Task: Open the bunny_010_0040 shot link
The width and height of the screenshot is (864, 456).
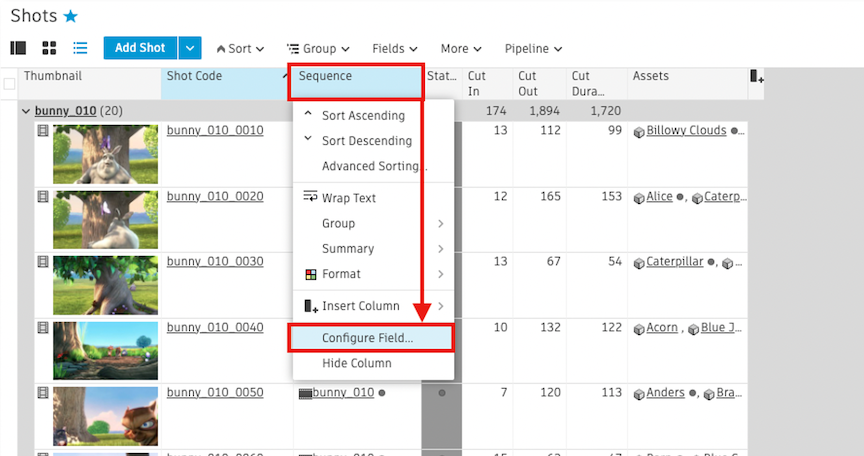Action: pyautogui.click(x=215, y=328)
